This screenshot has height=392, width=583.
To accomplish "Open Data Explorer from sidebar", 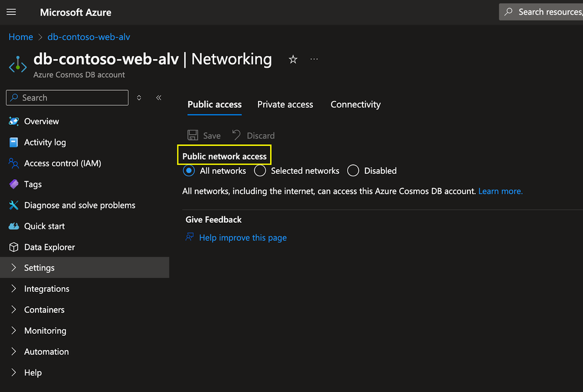I will point(50,247).
